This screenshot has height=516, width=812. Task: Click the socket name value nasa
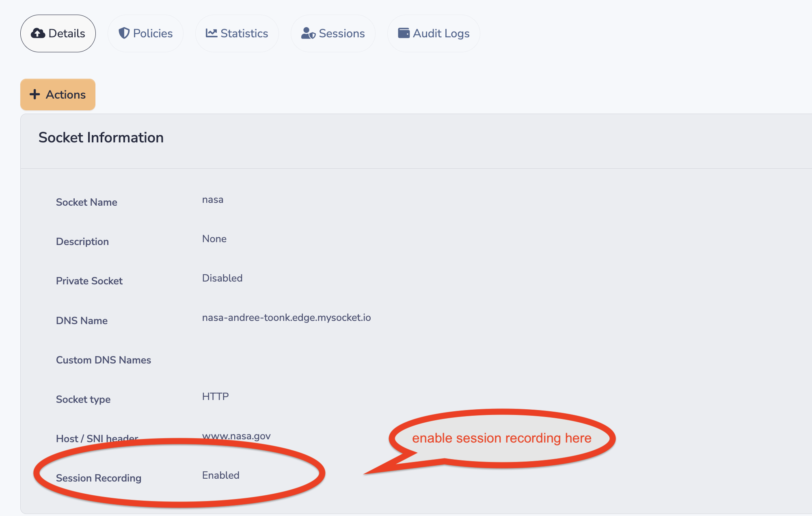tap(213, 200)
